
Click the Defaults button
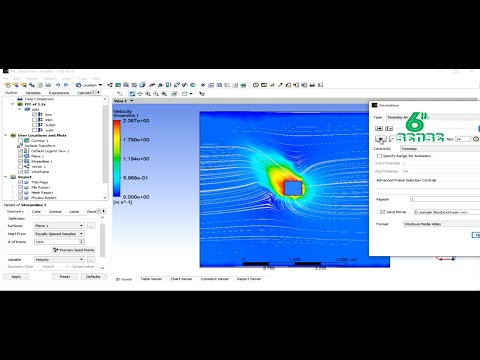[x=93, y=277]
